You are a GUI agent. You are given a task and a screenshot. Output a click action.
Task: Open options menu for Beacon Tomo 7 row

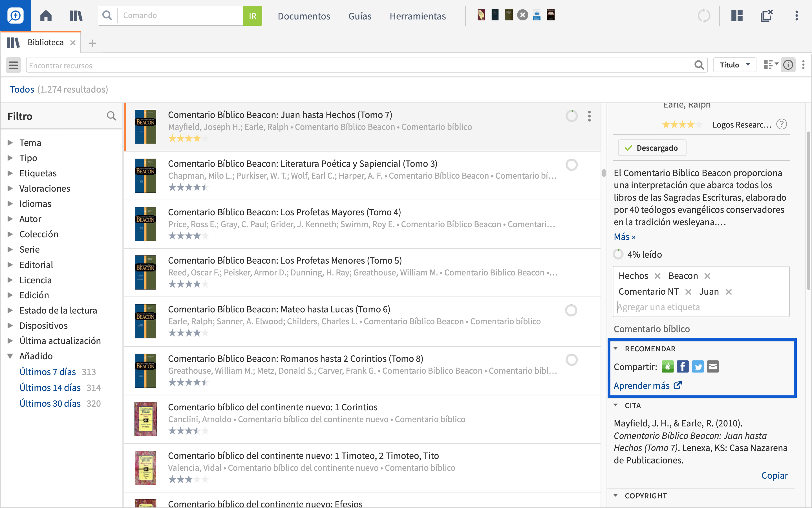[589, 116]
